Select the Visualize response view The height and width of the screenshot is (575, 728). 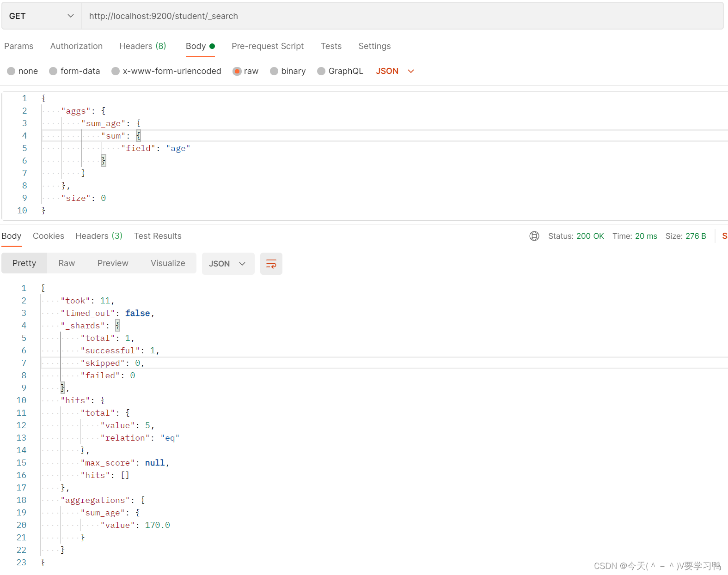(x=168, y=263)
